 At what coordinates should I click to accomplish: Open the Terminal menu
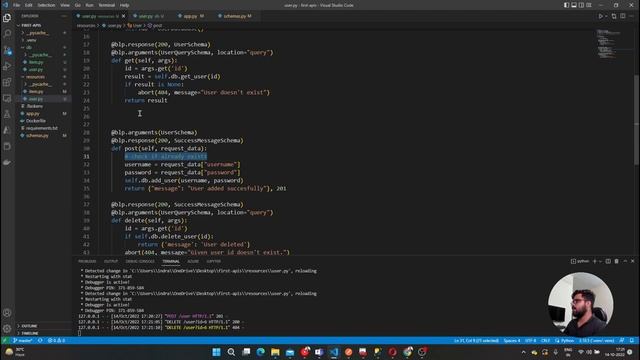pos(107,5)
